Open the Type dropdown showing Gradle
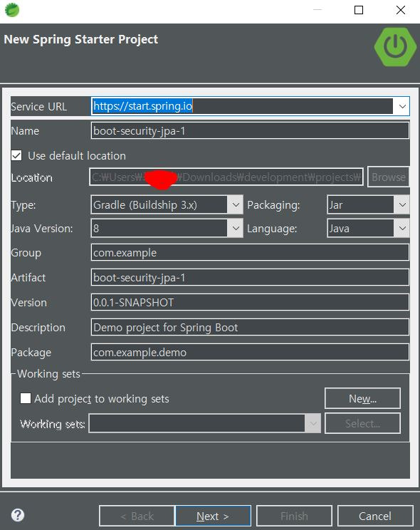 click(x=167, y=204)
